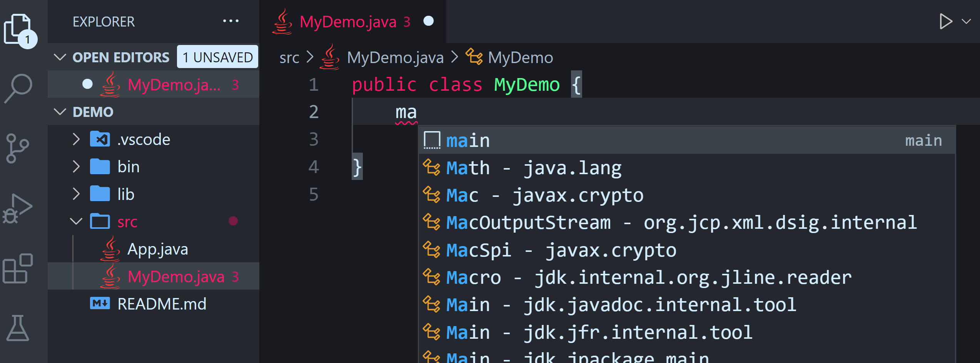This screenshot has height=363, width=980.
Task: Pick the Mac - javax.crypto suggestion
Action: pyautogui.click(x=687, y=195)
